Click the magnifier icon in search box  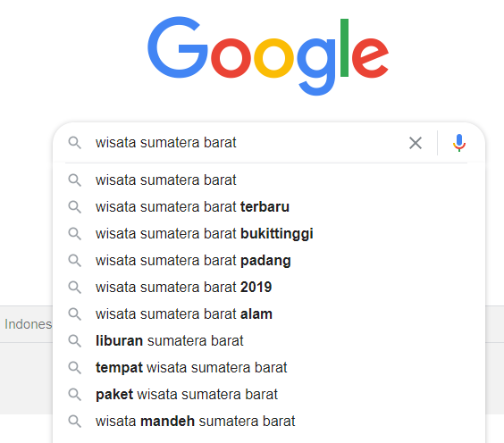click(x=74, y=143)
